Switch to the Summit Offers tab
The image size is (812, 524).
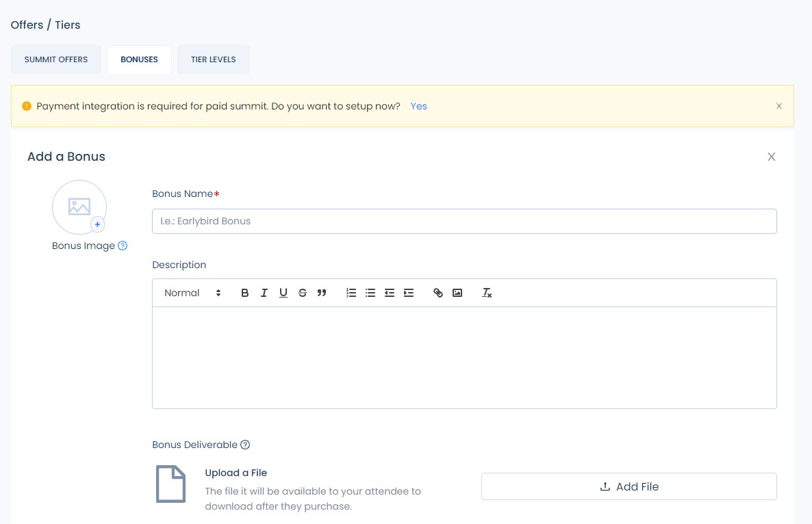point(56,60)
